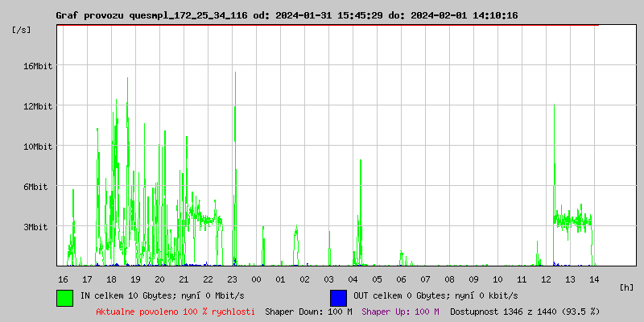The width and height of the screenshot is (644, 322).
Task: Click the blue OUT legend color box
Action: [x=338, y=298]
